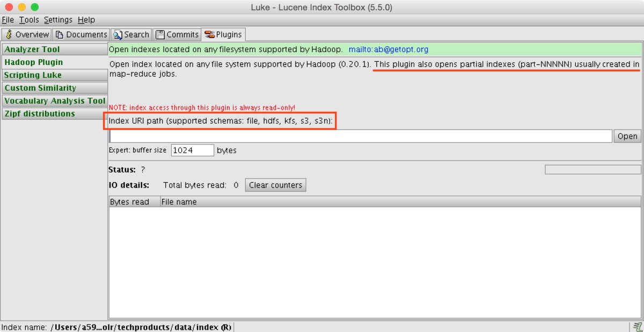Click the Clear counters button
This screenshot has width=644, height=332.
point(276,185)
